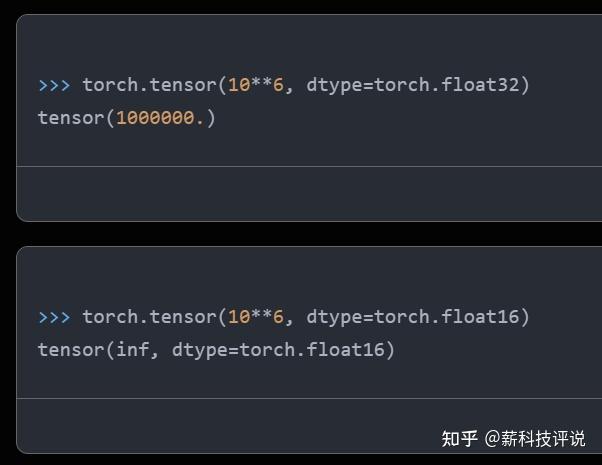Click the 知乎 watermark logo
Viewport: 602px width, 465px height.
(460, 439)
